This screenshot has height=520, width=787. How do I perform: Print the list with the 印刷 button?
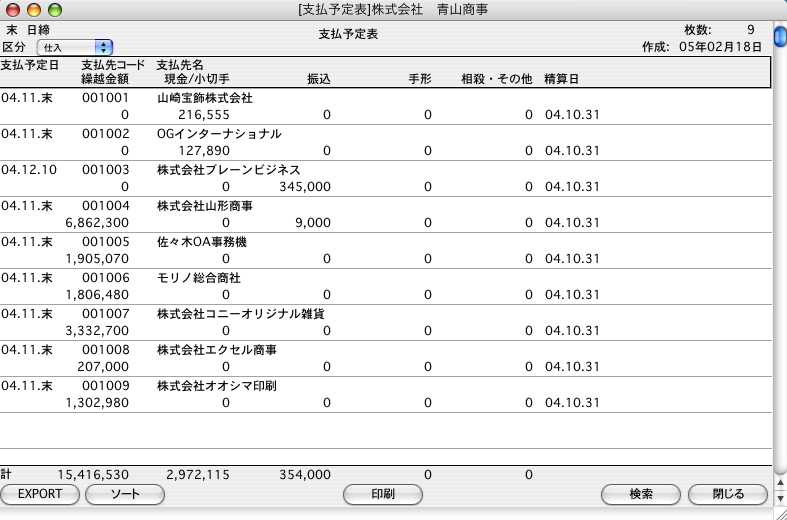click(x=382, y=494)
